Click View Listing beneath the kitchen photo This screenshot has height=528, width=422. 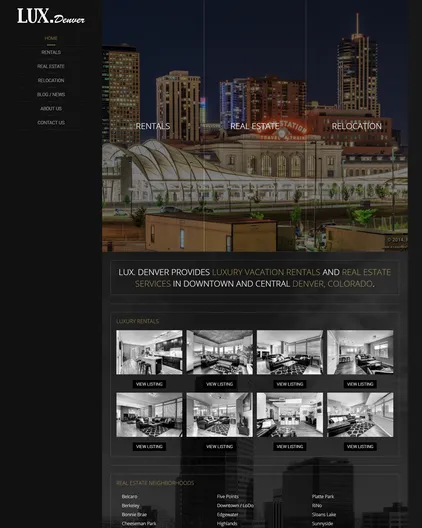click(149, 384)
